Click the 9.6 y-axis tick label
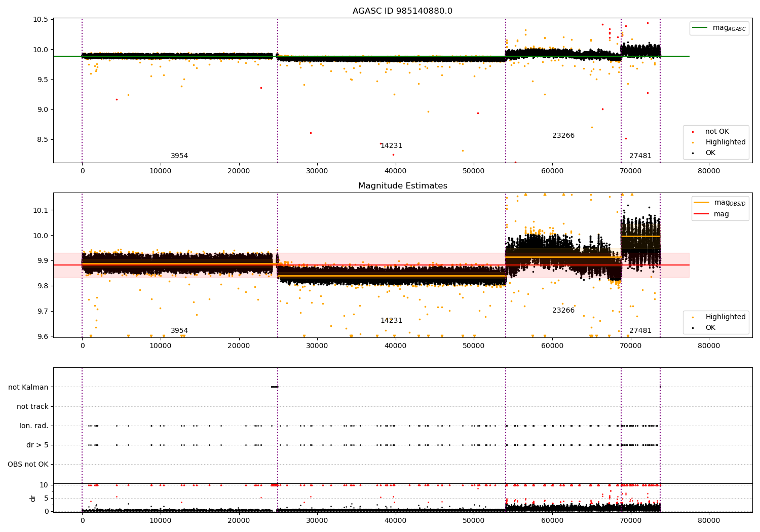This screenshot has height=532, width=760. click(x=43, y=336)
